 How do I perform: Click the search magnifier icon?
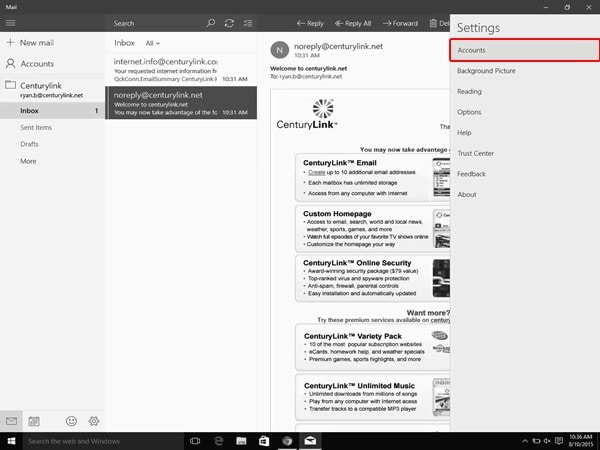point(210,22)
